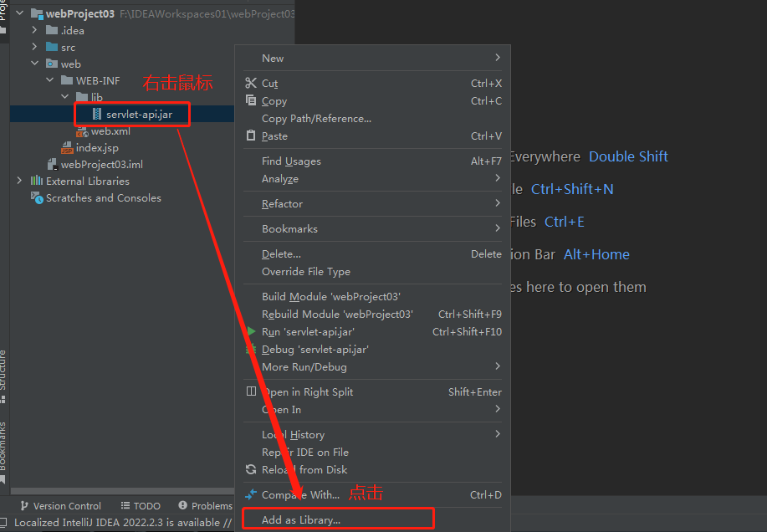Image resolution: width=767 pixels, height=532 pixels.
Task: Expand the .idea folder arrow
Action: pos(34,30)
